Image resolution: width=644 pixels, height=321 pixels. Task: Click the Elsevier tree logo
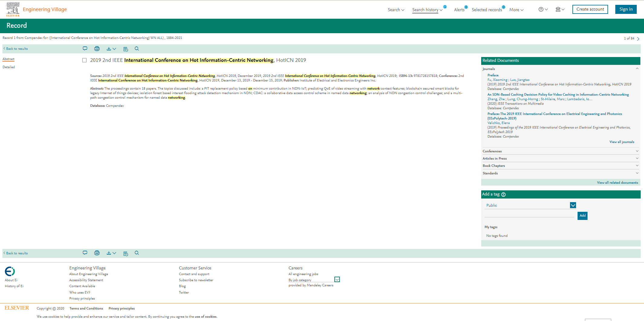(x=13, y=9)
